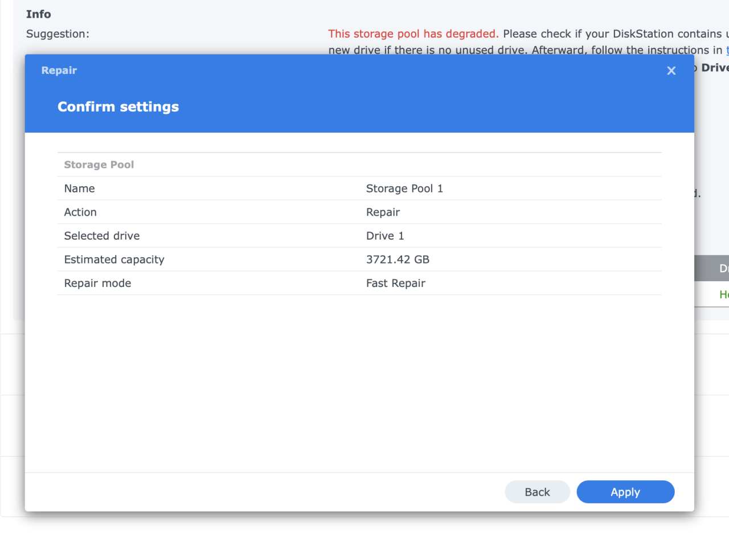The height and width of the screenshot is (560, 729).
Task: Go back using the Back button
Action: pyautogui.click(x=536, y=492)
